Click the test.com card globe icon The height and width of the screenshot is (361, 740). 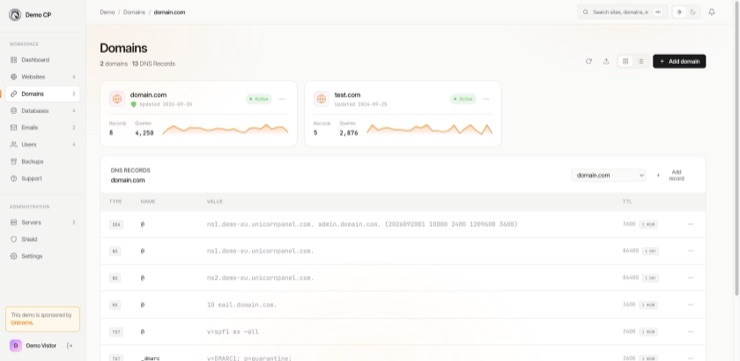coord(321,99)
